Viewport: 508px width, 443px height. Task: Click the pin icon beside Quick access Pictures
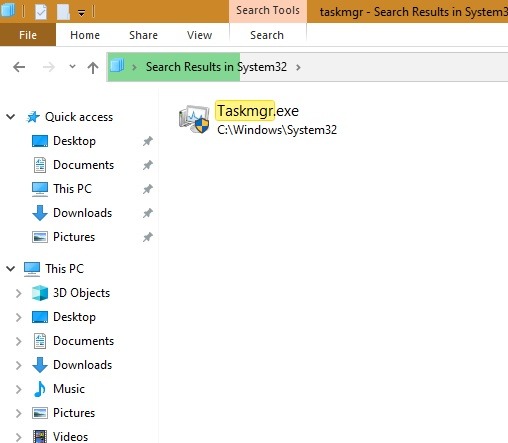tap(148, 237)
